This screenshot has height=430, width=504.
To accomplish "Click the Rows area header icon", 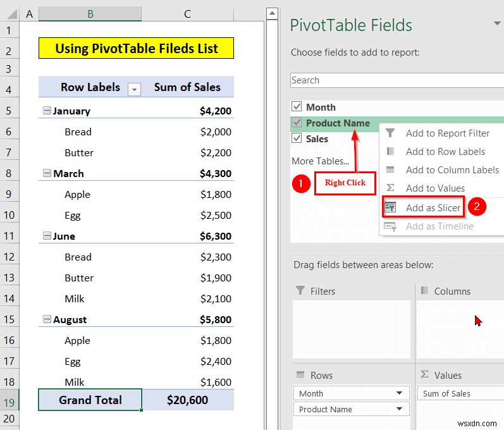I will 300,374.
